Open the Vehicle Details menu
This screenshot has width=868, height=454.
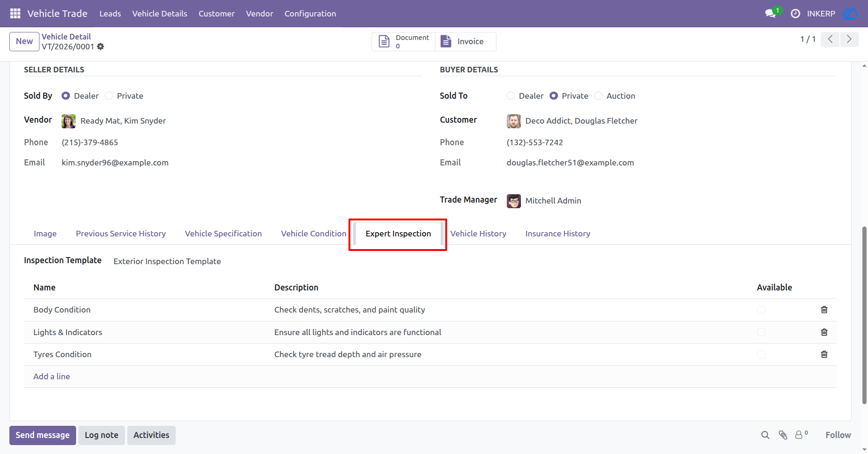tap(160, 14)
